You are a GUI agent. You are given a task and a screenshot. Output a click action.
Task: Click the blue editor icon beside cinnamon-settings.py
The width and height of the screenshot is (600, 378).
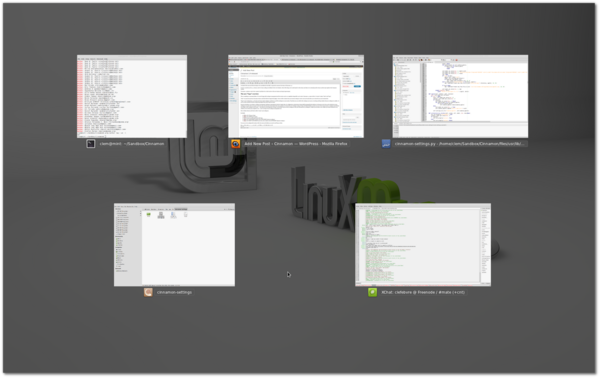pos(386,144)
